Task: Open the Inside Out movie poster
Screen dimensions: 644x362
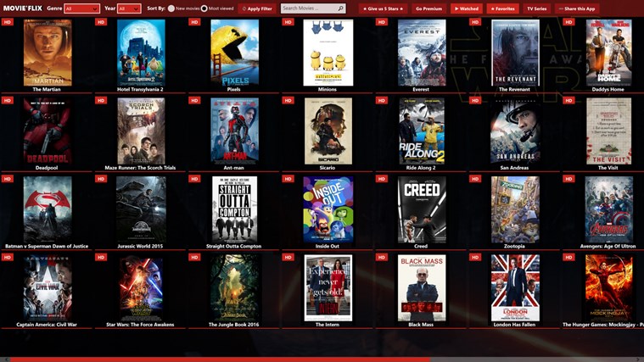Action: [x=328, y=209]
